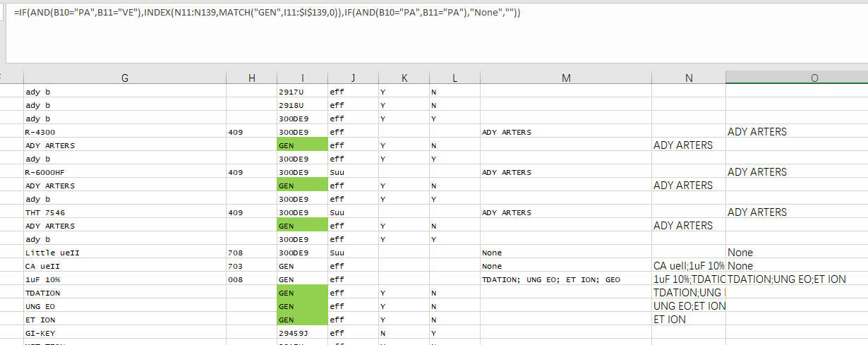Click the R-6000HF cell
The image size is (868, 345).
click(x=125, y=172)
